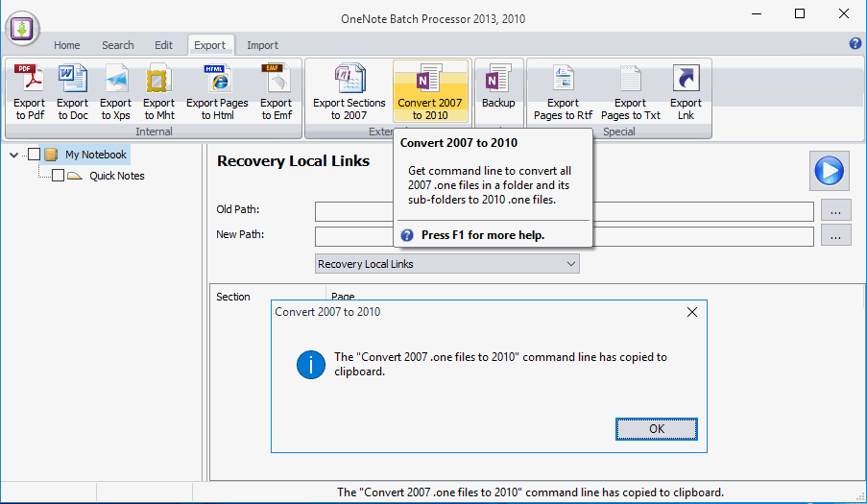This screenshot has width=867, height=504.
Task: Launch Export Pages to Html
Action: click(x=217, y=92)
